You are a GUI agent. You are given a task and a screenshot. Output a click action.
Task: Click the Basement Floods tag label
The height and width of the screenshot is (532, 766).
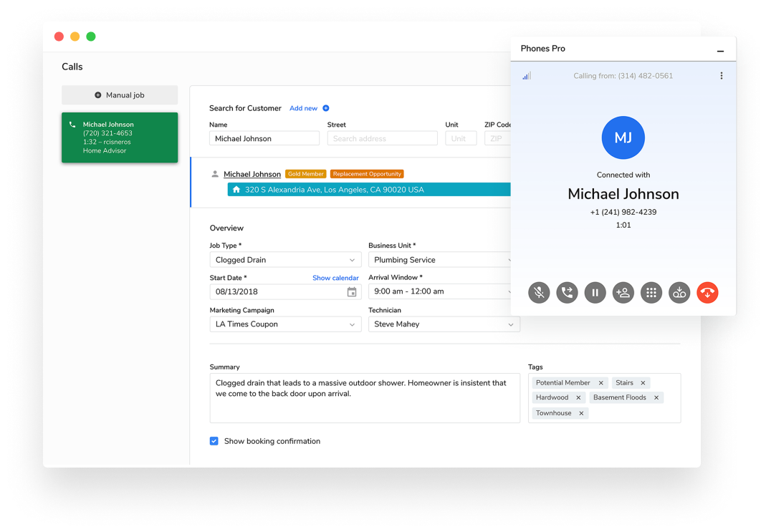click(x=619, y=398)
